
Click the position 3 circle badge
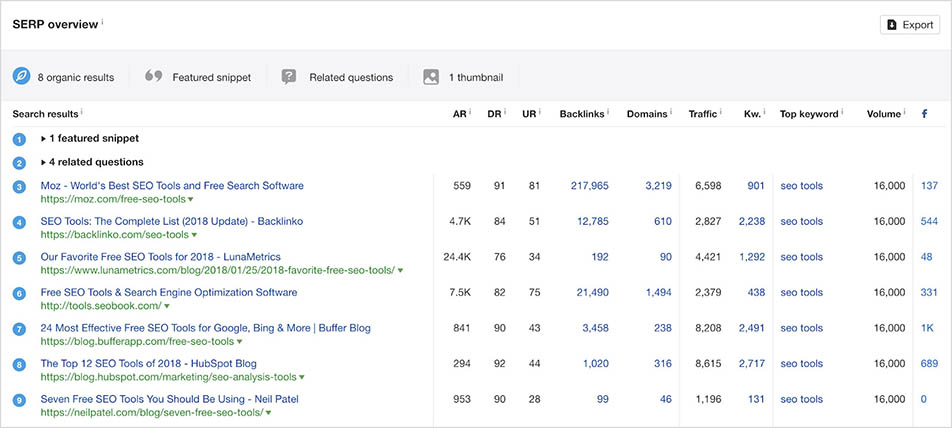(19, 187)
